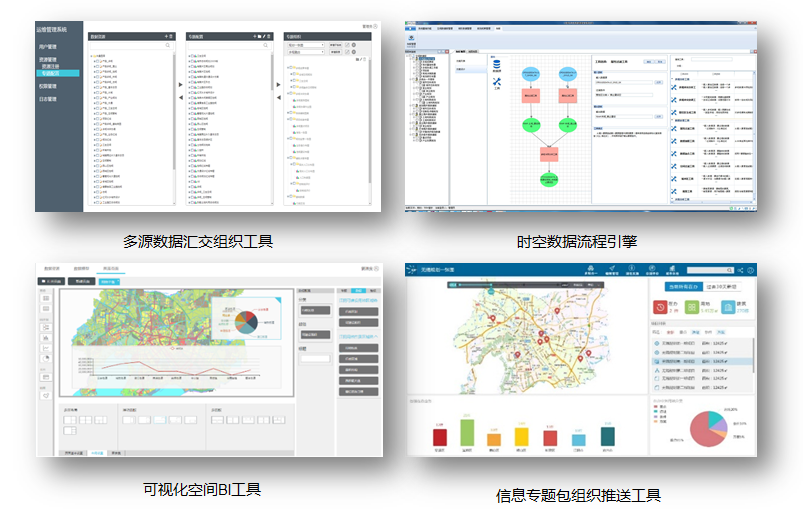This screenshot has width=803, height=513.
Task: Click share icon beside header search box
Action: coord(741,270)
